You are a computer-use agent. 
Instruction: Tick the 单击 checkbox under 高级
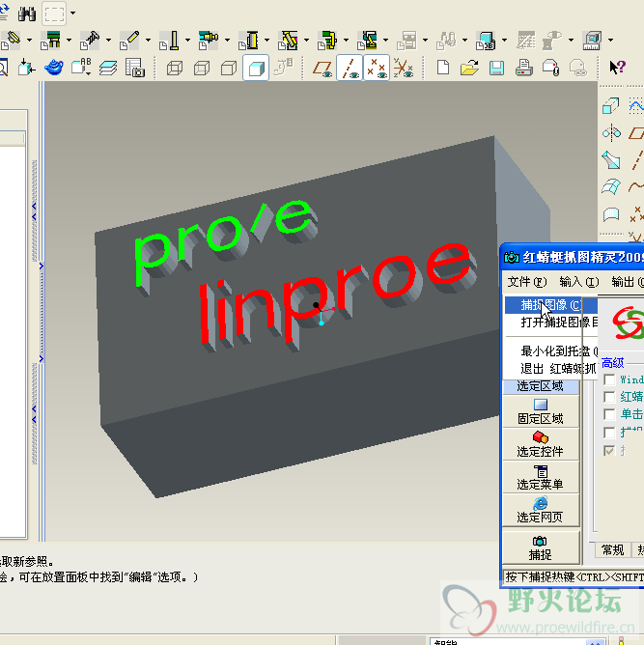[x=609, y=414]
